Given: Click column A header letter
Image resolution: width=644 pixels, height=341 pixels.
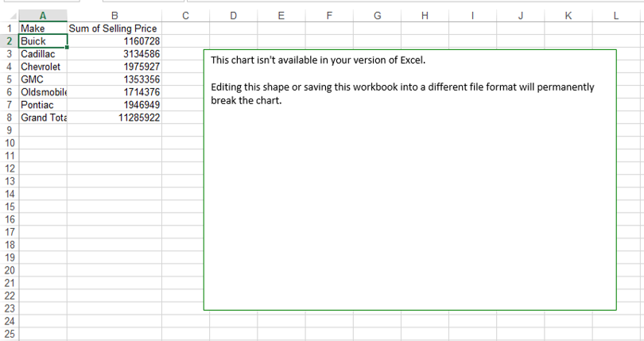Looking at the screenshot, I should 42,16.
